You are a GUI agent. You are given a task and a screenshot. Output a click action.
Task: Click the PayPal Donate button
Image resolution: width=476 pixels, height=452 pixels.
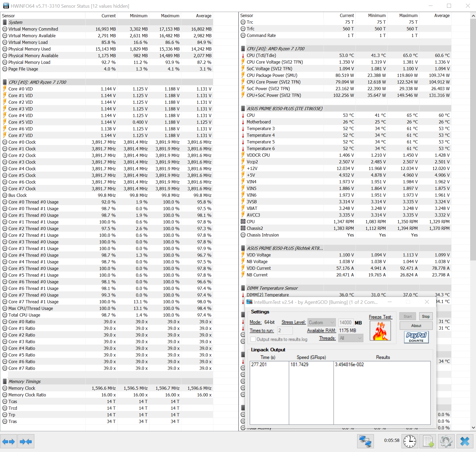tap(416, 337)
